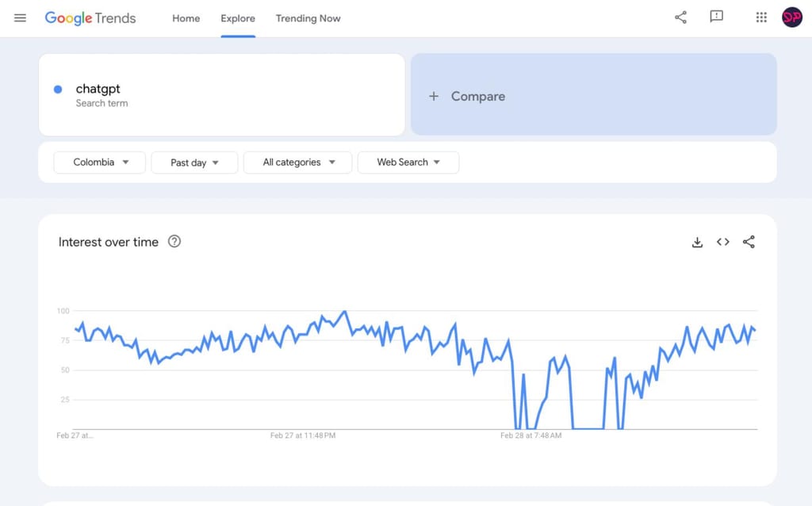Click the truncated 'Feb 27 at...' axis label
The width and height of the screenshot is (812, 506).
coord(75,435)
